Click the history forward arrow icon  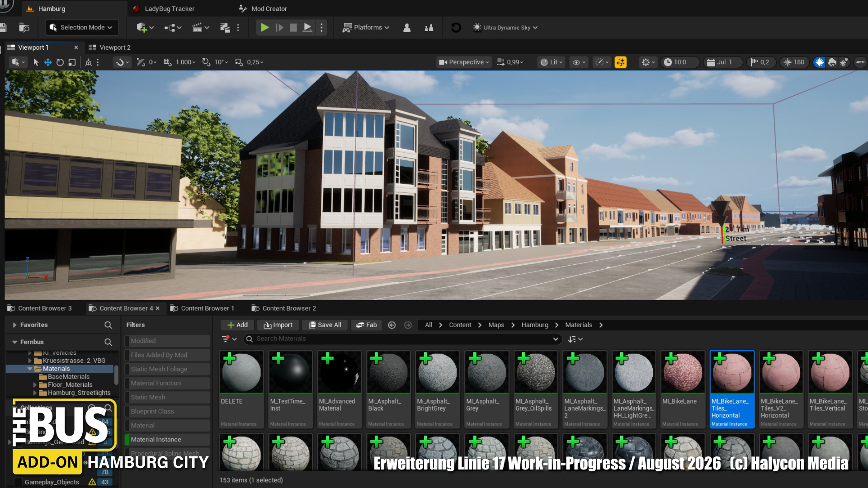tap(408, 325)
